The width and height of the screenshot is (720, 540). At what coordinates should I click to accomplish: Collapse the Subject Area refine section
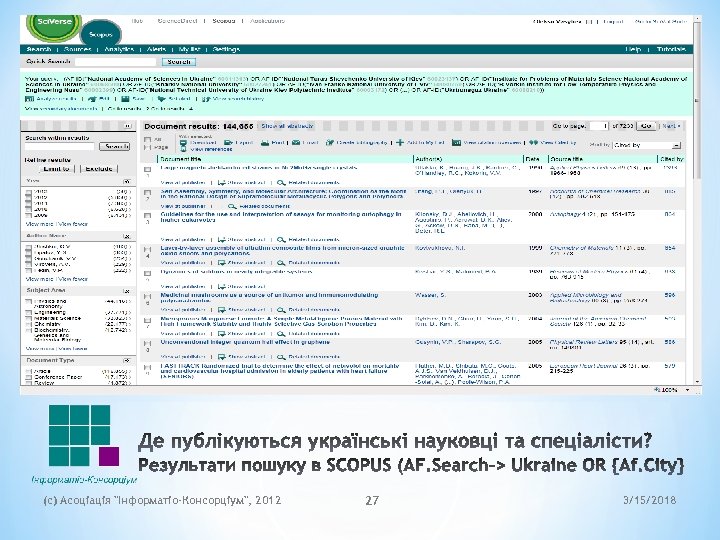(127, 291)
